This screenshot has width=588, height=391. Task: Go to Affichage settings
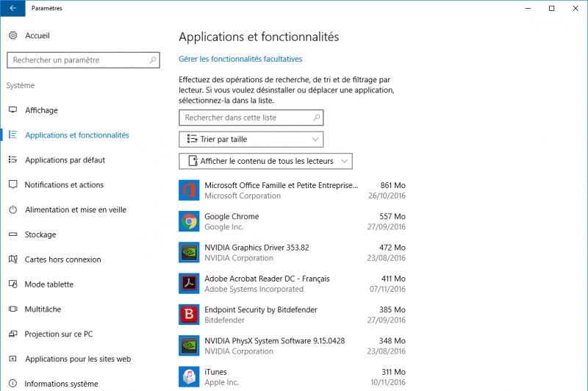[x=41, y=110]
